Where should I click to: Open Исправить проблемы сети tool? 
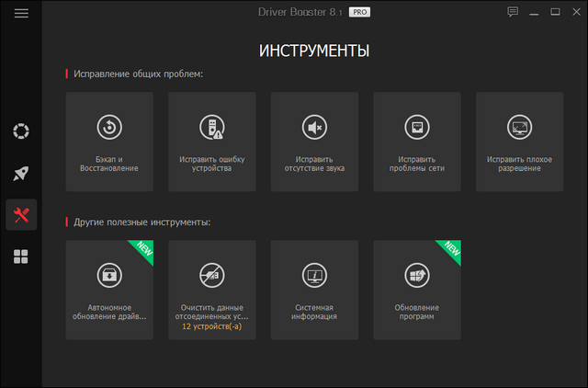pos(417,142)
